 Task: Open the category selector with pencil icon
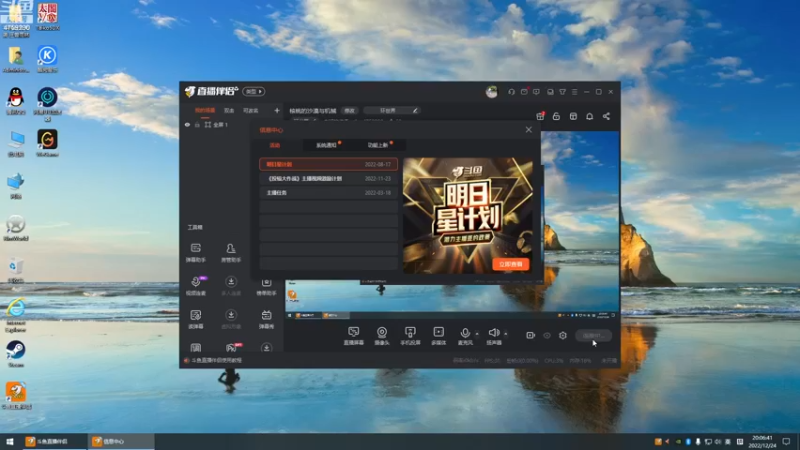(x=391, y=111)
